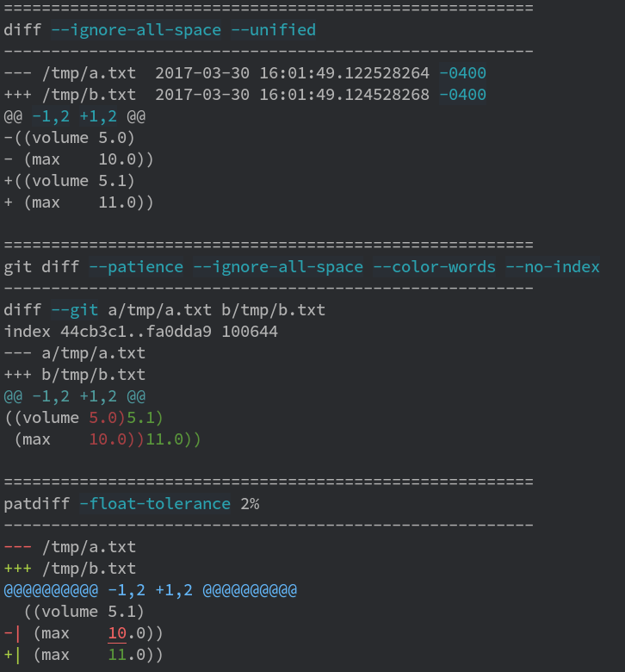Click the blue @@@@@@@@@@ -1,2 +1,2 patdiff hunk header

(150, 590)
